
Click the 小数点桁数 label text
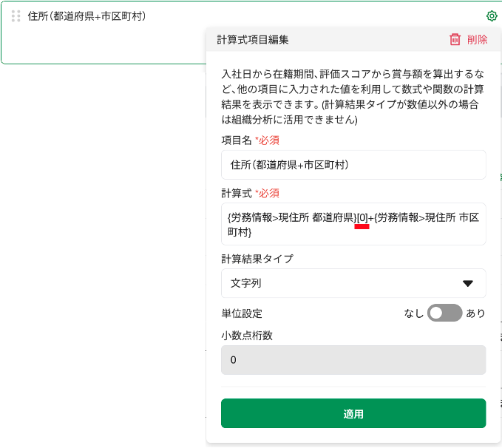pos(247,335)
